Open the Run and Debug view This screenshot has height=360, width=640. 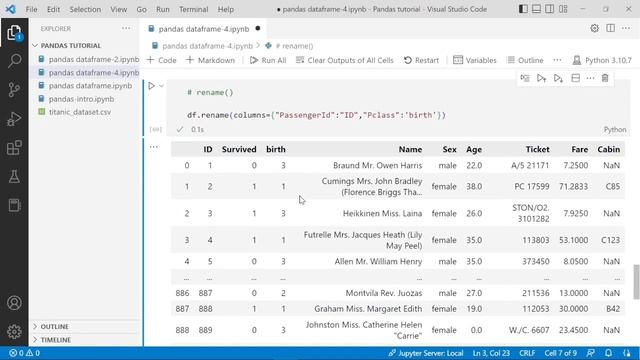pyautogui.click(x=14, y=119)
